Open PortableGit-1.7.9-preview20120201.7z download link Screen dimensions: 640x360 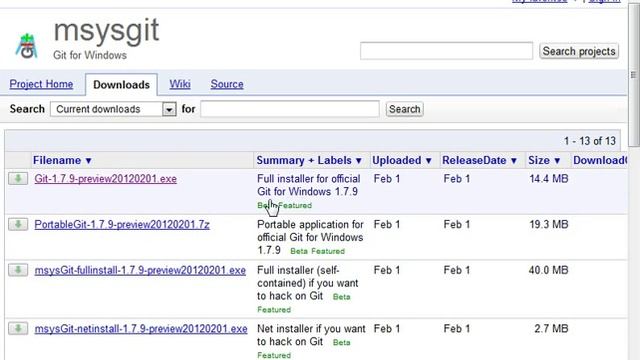coord(122,224)
